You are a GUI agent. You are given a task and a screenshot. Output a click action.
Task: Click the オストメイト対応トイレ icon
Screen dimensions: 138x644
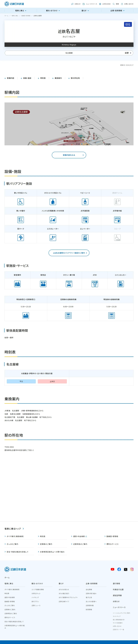(x=53, y=202)
